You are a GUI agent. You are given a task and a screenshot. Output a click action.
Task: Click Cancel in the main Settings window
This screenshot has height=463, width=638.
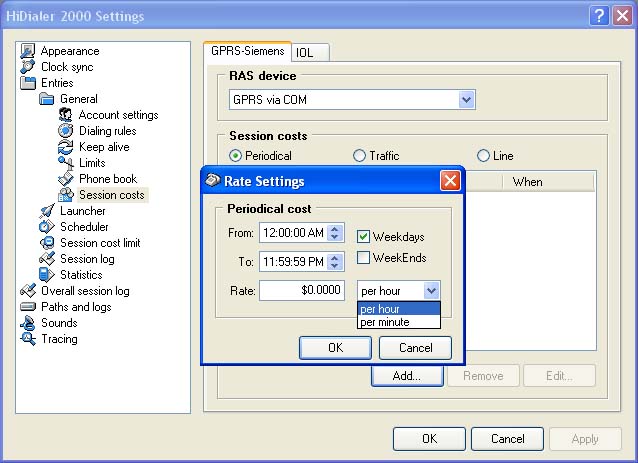507,439
